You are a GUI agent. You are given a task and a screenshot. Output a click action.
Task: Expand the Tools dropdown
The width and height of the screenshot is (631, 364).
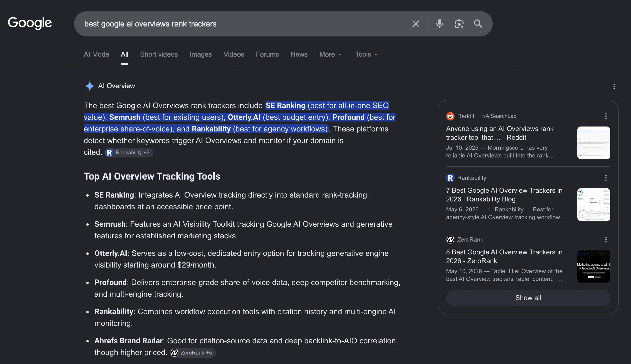366,54
